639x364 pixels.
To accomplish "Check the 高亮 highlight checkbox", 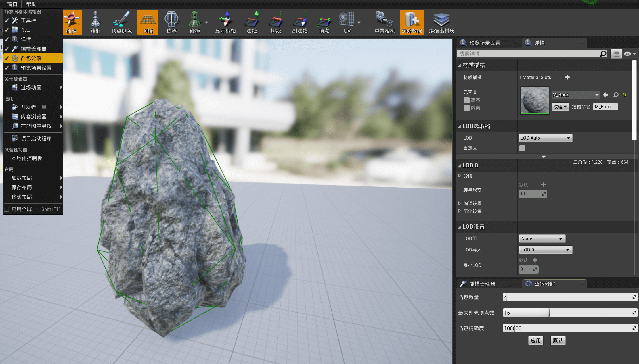I will (466, 100).
